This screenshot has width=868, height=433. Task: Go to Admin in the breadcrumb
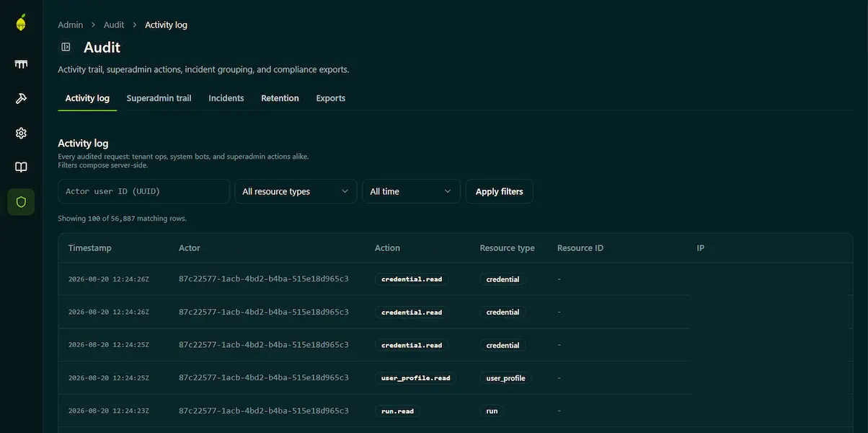(x=71, y=25)
